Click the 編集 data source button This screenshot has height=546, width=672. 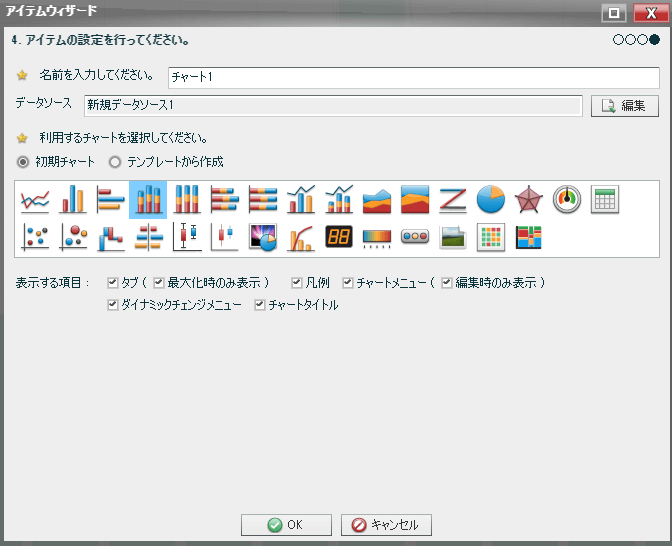[x=624, y=106]
